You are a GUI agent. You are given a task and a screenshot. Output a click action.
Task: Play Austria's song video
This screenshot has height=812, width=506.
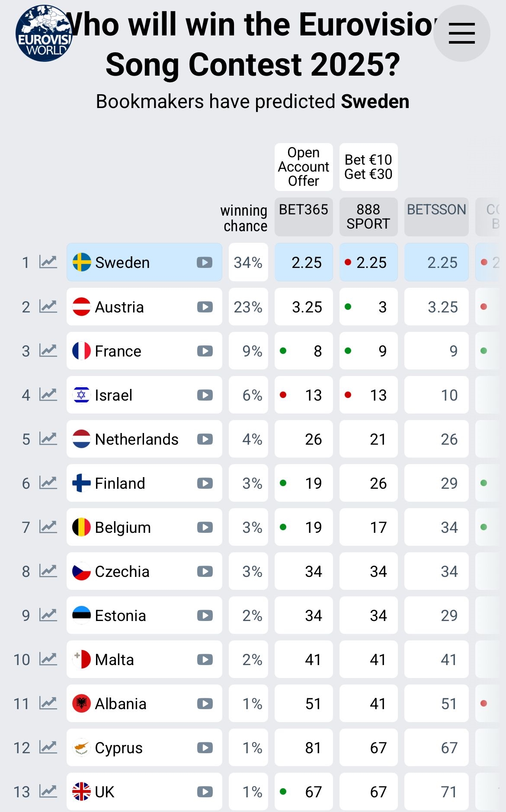(x=205, y=307)
